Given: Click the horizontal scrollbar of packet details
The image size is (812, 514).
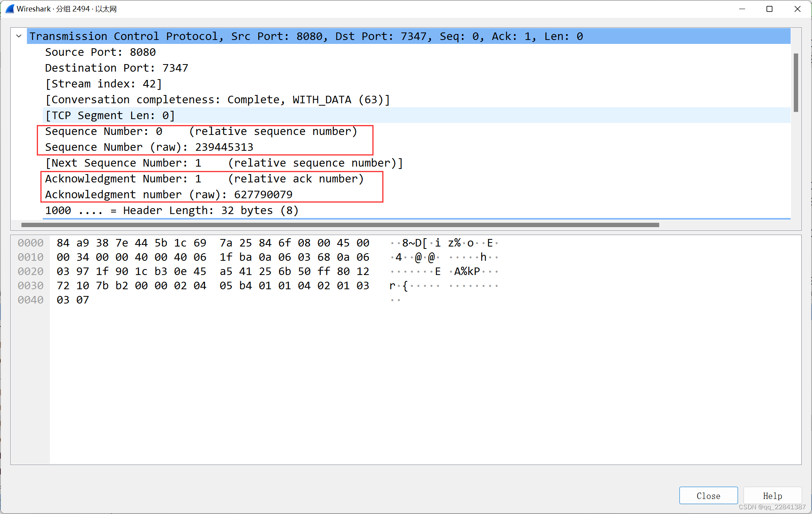Looking at the screenshot, I should [340, 225].
